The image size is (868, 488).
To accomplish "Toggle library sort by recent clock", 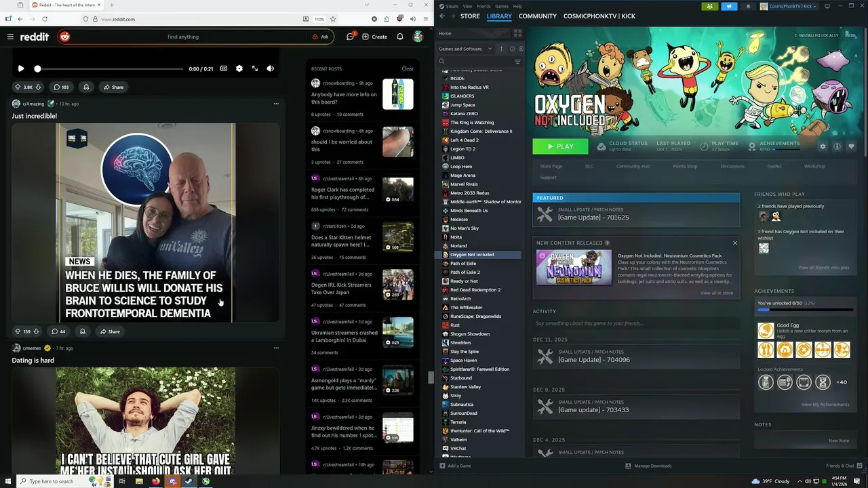I will tap(512, 49).
